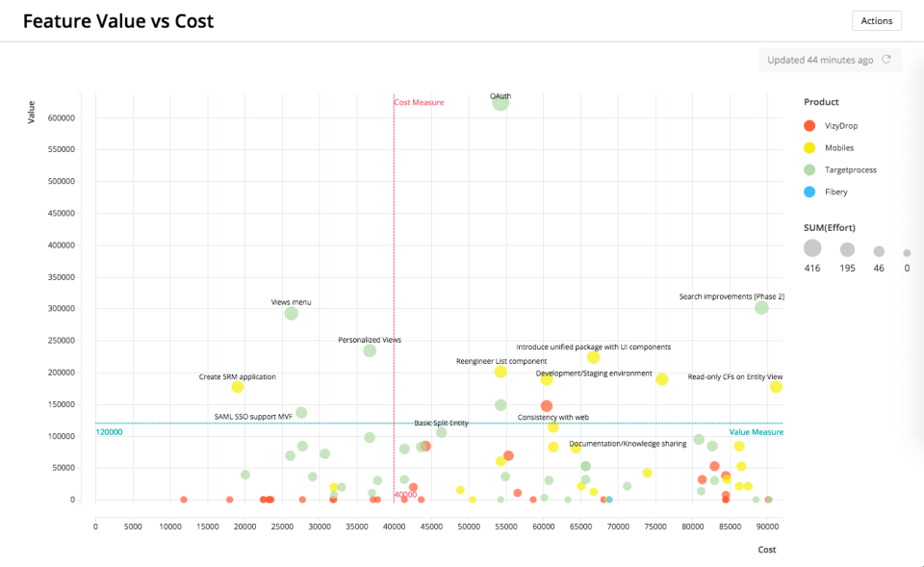Select the "Search improvements (Phase 2)" bubble
Viewport: 924px width, 567px height.
(759, 308)
